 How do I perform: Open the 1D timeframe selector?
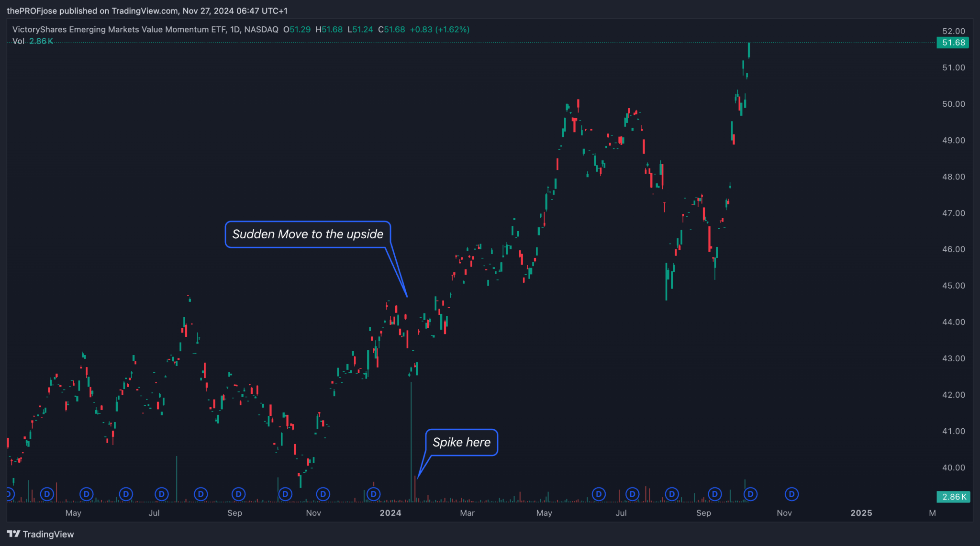click(235, 29)
